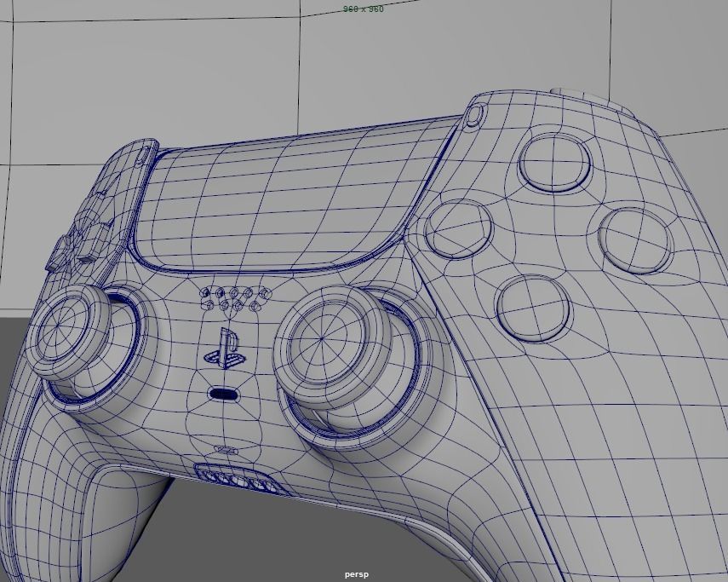728x582 pixels.
Task: Select the speaker hole grid above PS logo
Action: [x=236, y=299]
